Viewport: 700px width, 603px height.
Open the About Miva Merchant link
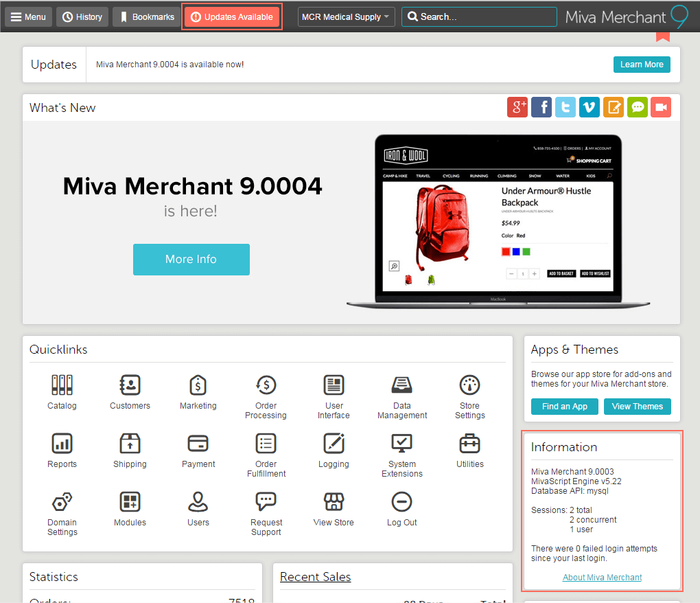pos(602,577)
